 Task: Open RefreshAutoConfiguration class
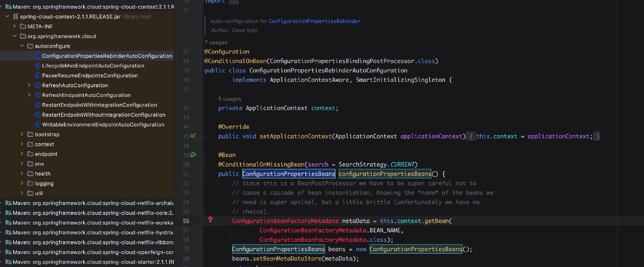click(x=75, y=85)
